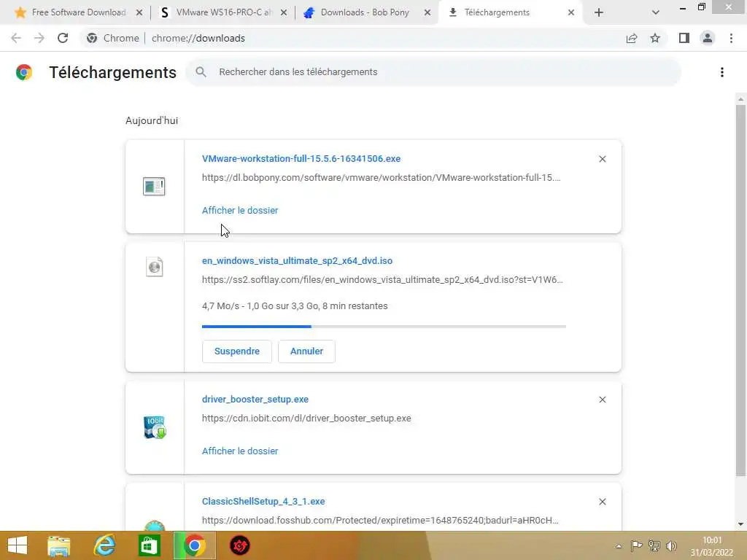The height and width of the screenshot is (560, 747).
Task: Click the download status text '4,7 Mo/s - 1,0 Go sur 3,3 Go'
Action: pyautogui.click(x=260, y=306)
